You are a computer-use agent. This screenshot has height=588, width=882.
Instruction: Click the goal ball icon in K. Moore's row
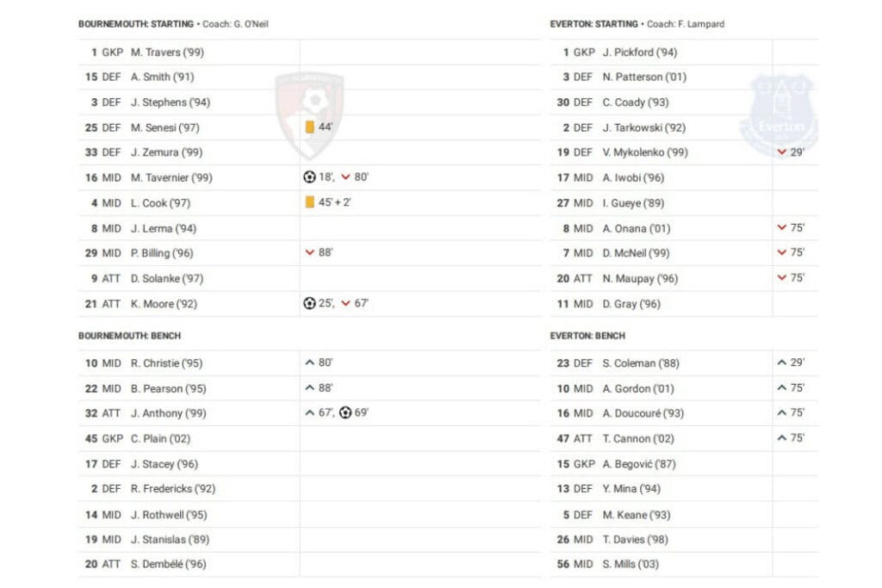coord(310,303)
